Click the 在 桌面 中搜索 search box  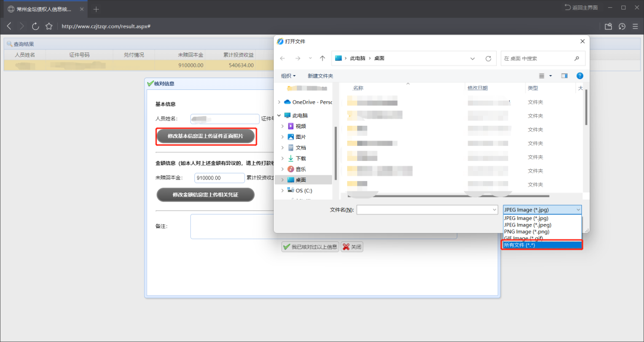[x=543, y=58]
